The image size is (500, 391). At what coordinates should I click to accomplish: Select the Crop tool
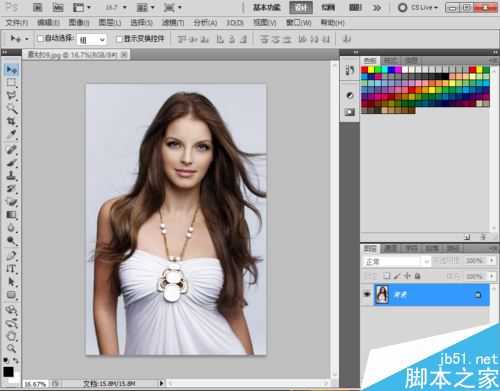tap(12, 122)
